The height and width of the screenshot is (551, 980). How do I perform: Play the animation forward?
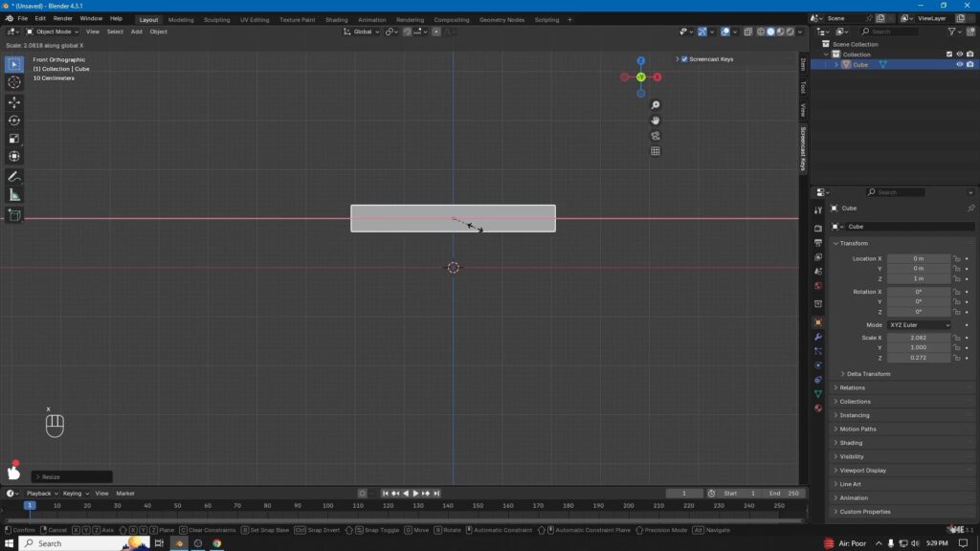[415, 494]
